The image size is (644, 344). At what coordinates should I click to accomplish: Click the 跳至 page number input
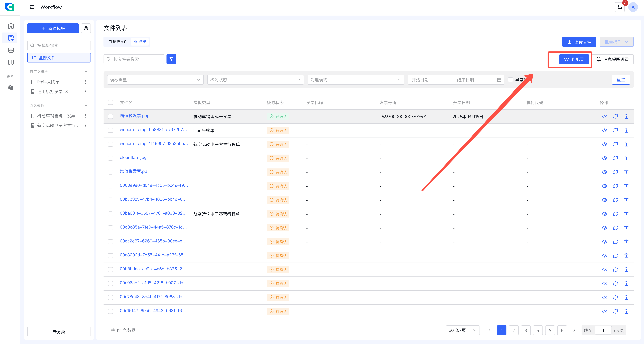click(x=603, y=330)
